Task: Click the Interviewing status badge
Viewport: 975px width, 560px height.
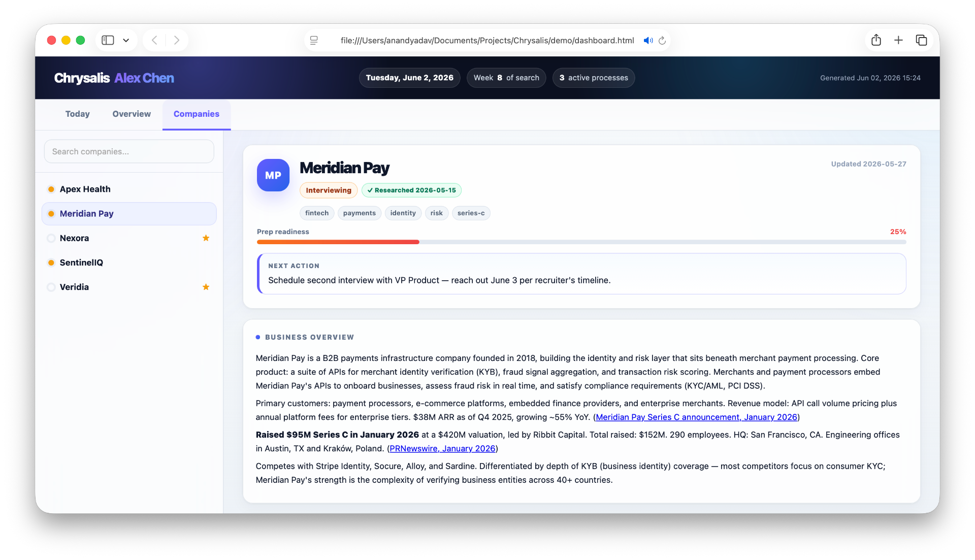Action: pyautogui.click(x=329, y=190)
